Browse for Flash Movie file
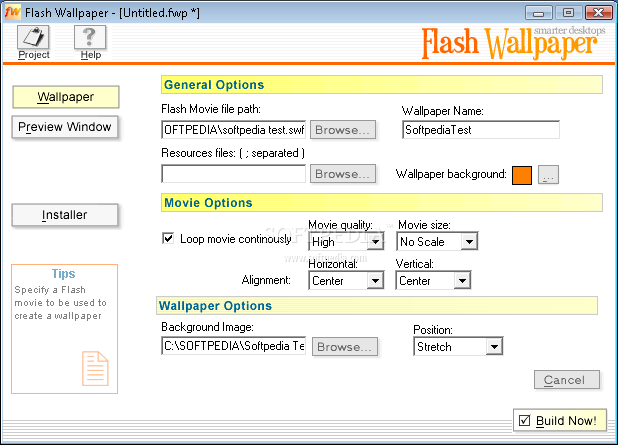This screenshot has height=445, width=618. click(x=343, y=130)
